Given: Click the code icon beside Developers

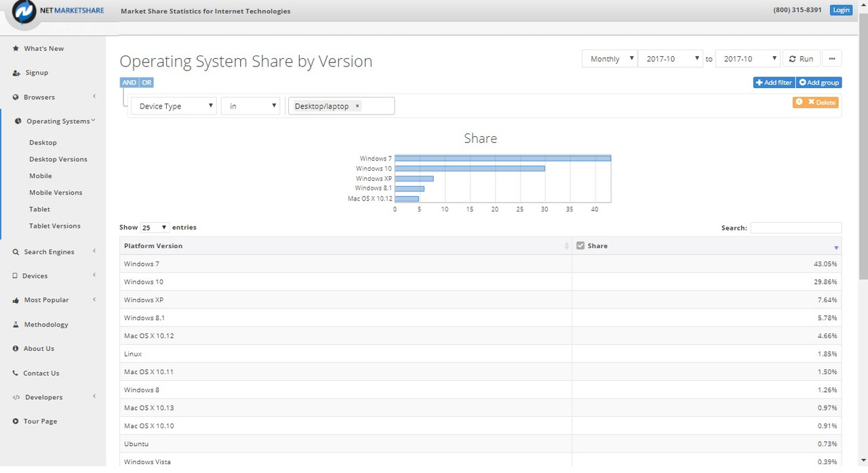Looking at the screenshot, I should pos(16,398).
